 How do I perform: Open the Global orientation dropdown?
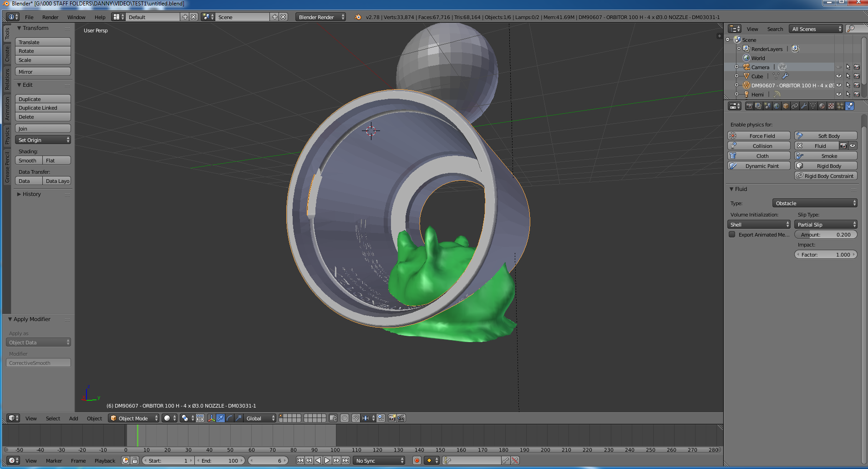260,418
